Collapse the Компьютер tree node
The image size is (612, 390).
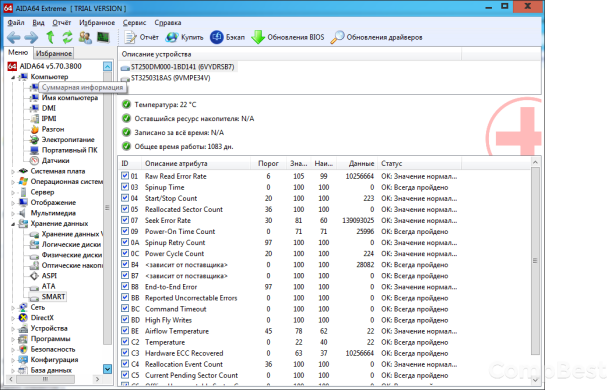12,77
